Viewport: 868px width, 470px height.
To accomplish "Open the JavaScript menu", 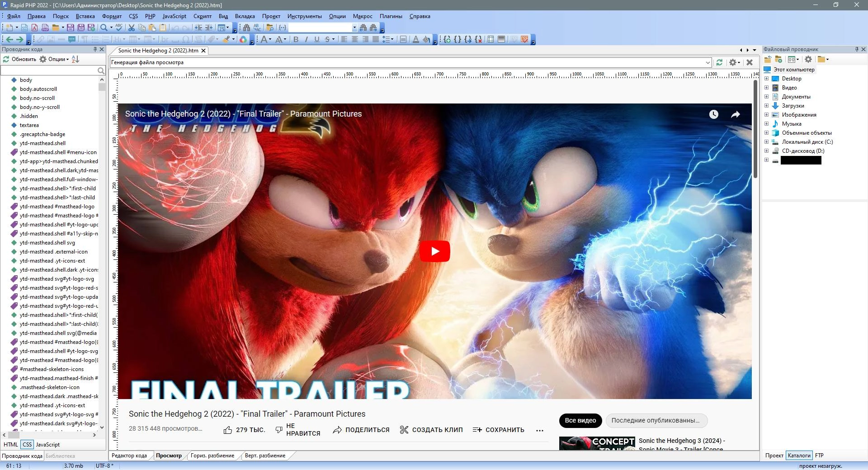I will [x=174, y=16].
